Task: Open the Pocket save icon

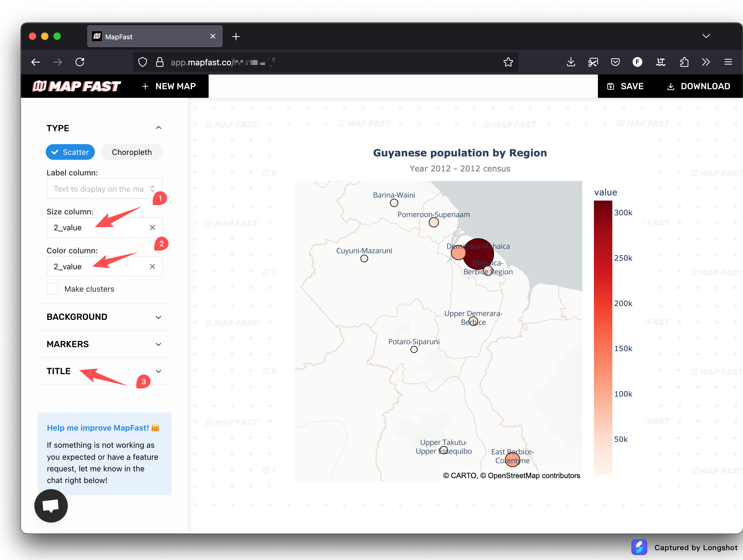Action: (615, 62)
